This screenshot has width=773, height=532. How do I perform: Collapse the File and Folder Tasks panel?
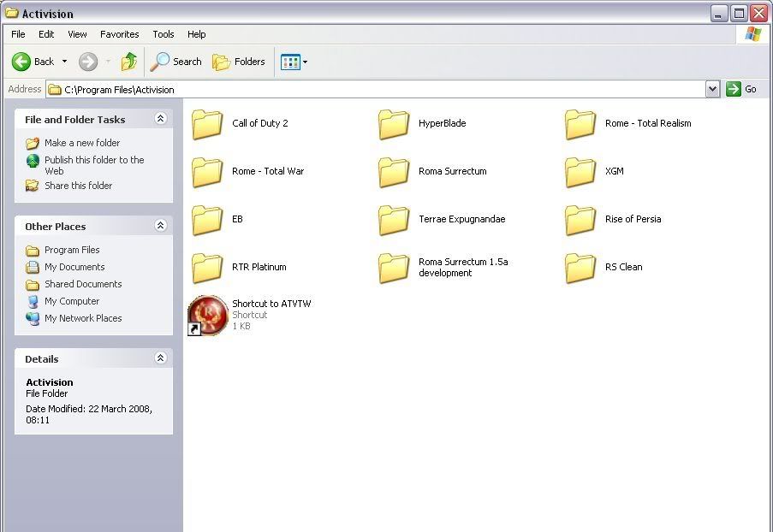(160, 119)
